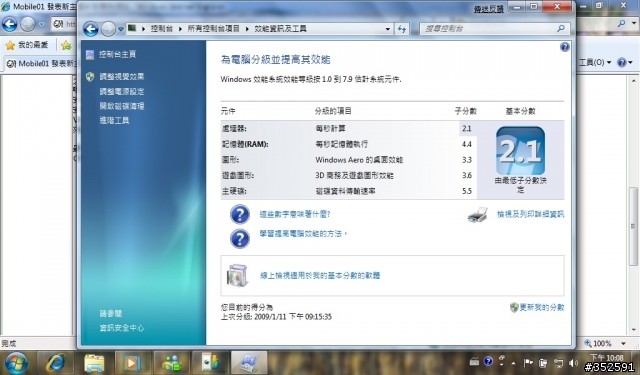640x375 pixels.
Task: Select the Mobile01 tab in Internet Explorer
Action: click(x=40, y=63)
